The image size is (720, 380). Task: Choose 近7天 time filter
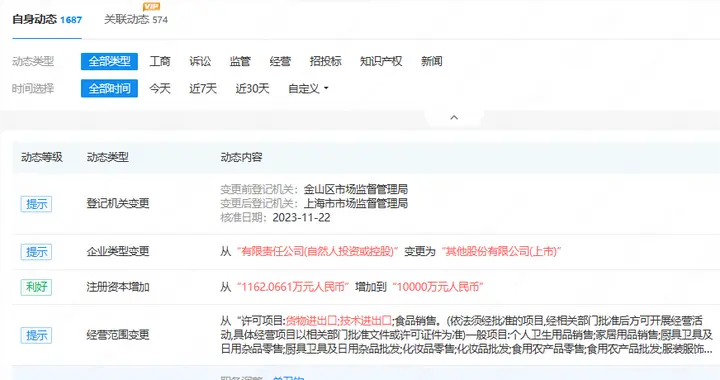(x=203, y=89)
